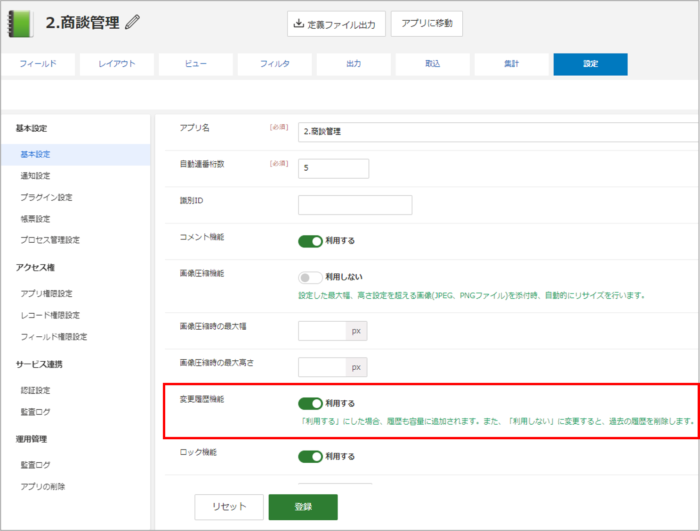
Task: Click the pencil edit icon beside 2.商談管理
Action: [132, 22]
